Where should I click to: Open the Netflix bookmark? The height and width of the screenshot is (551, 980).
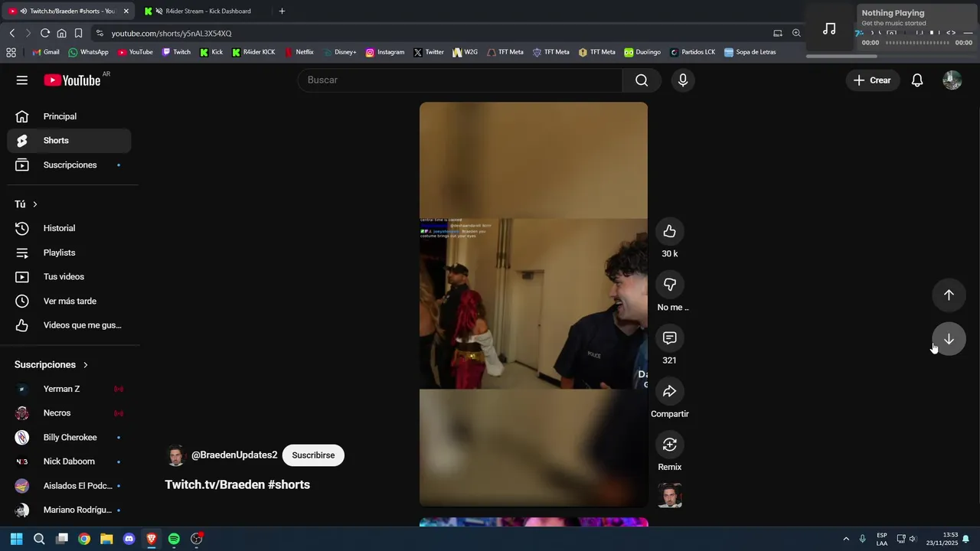coord(299,52)
